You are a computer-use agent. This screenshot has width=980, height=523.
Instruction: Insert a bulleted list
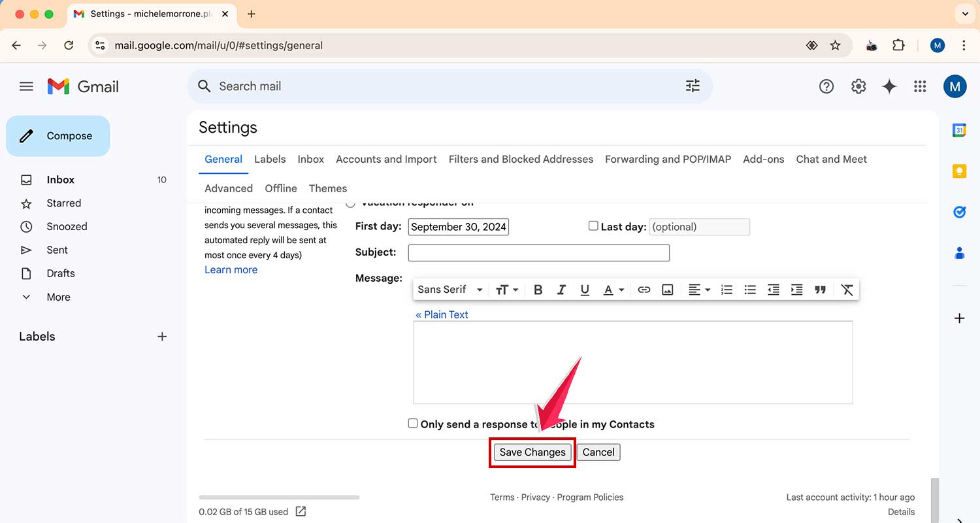(749, 289)
